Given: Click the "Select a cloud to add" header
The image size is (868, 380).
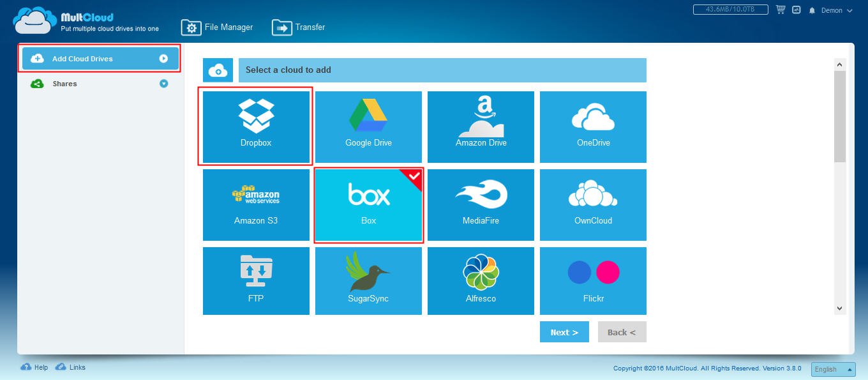Looking at the screenshot, I should (442, 70).
